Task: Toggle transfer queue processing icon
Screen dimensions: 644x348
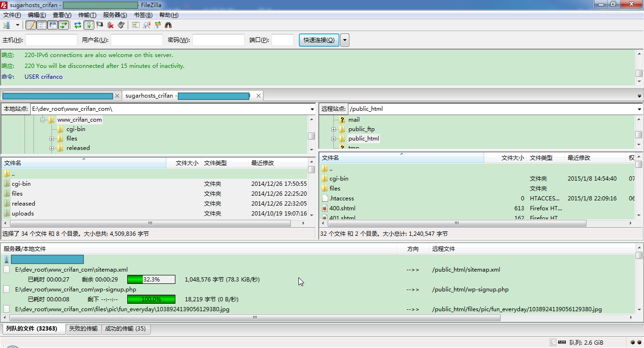Action: point(89,25)
